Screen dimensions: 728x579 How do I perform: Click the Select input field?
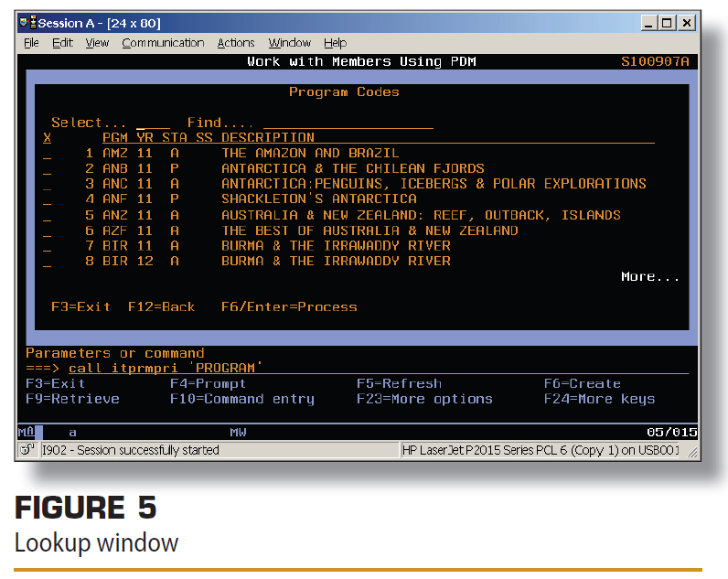point(153,123)
